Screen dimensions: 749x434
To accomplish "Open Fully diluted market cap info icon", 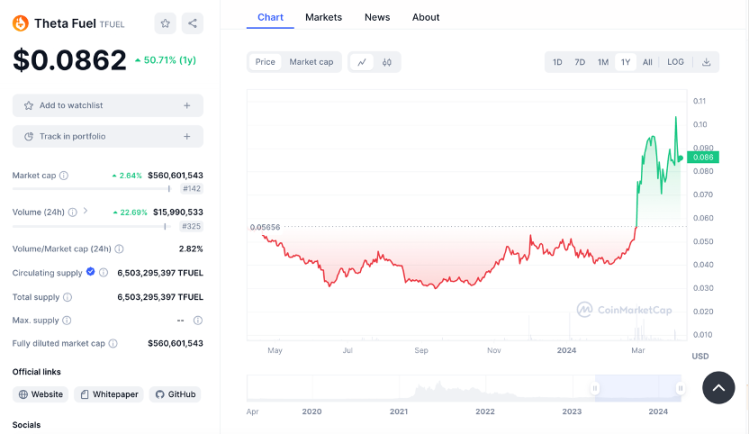I will pyautogui.click(x=113, y=343).
